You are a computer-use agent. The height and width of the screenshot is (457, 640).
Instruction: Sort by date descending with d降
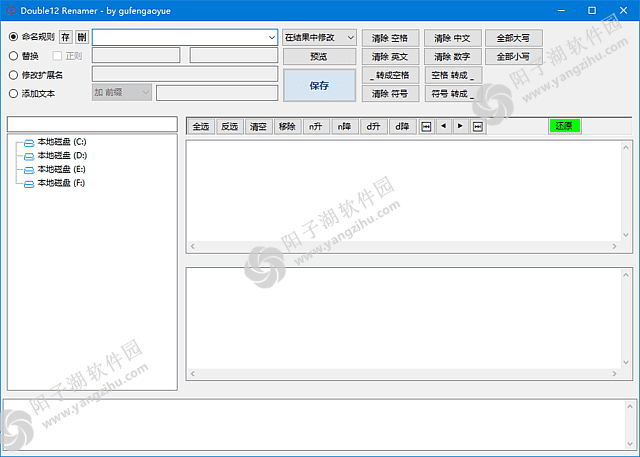(402, 126)
